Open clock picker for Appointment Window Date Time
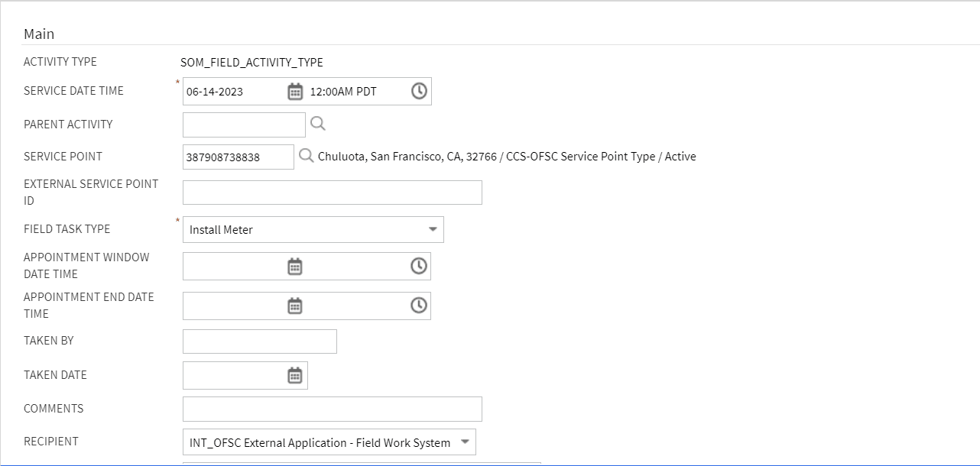This screenshot has height=466, width=980. (419, 265)
